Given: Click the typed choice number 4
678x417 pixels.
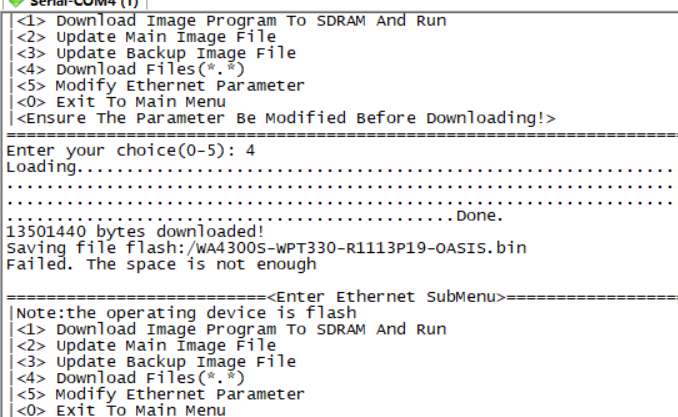Looking at the screenshot, I should click(x=250, y=150).
